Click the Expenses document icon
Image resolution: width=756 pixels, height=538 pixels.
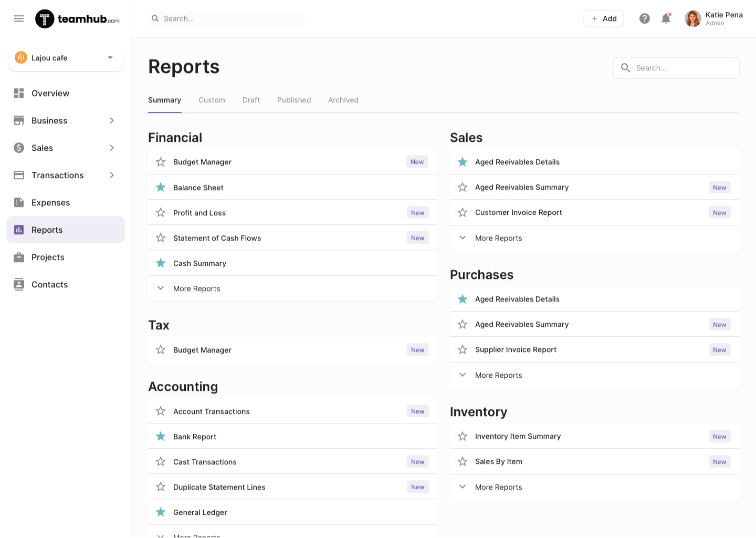point(19,202)
